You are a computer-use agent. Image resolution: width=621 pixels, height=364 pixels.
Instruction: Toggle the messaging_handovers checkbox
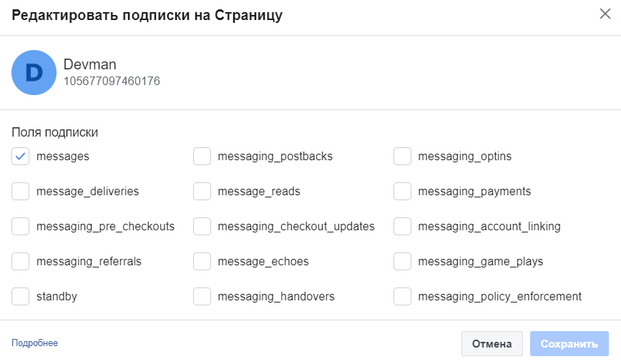click(202, 296)
